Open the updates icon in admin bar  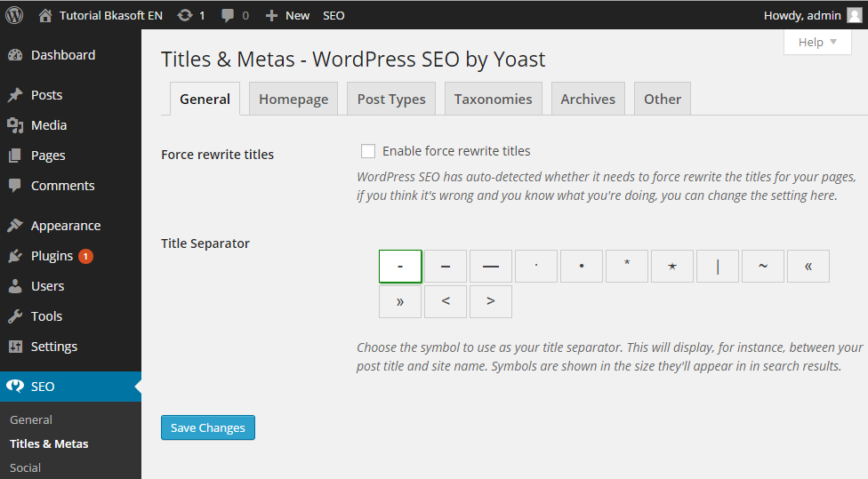(185, 15)
